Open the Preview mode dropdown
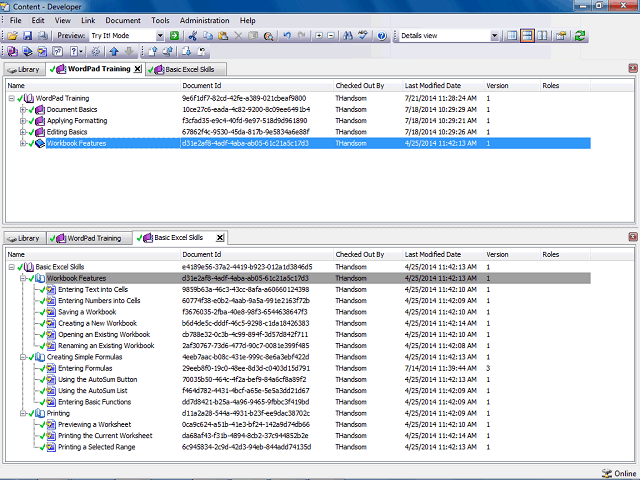The width and height of the screenshot is (640, 480). [x=160, y=36]
